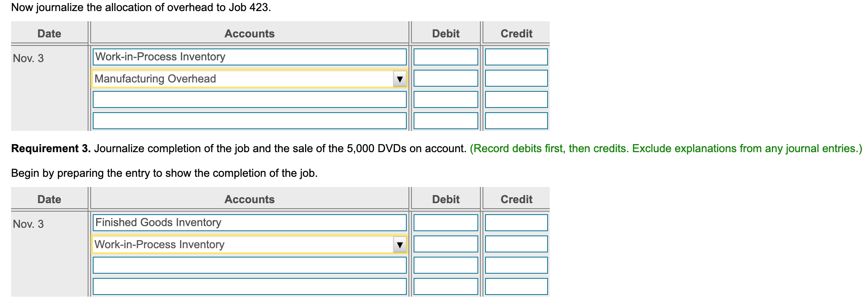The height and width of the screenshot is (306, 868).
Task: Click fourth-row blank account field in overhead entry
Action: click(250, 121)
